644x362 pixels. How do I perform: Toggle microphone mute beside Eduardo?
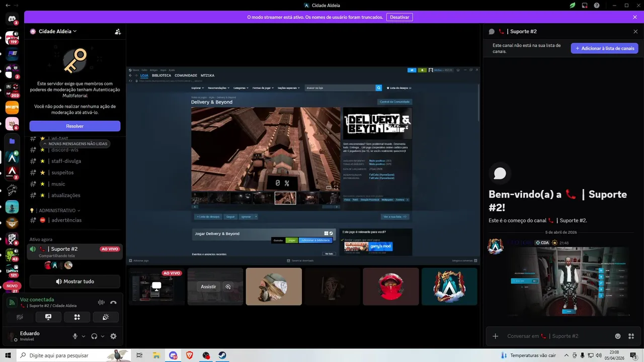[x=75, y=336]
